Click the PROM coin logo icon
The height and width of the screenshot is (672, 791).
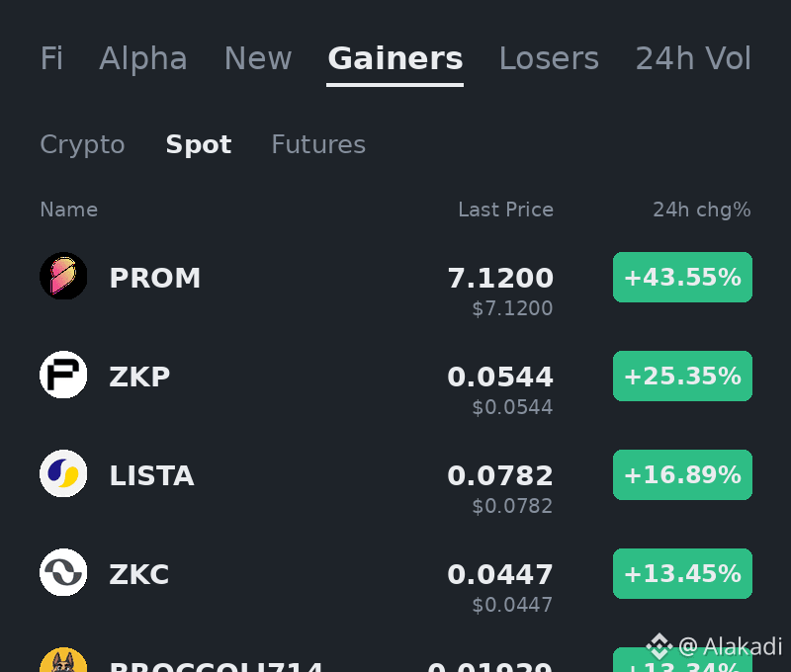[63, 276]
